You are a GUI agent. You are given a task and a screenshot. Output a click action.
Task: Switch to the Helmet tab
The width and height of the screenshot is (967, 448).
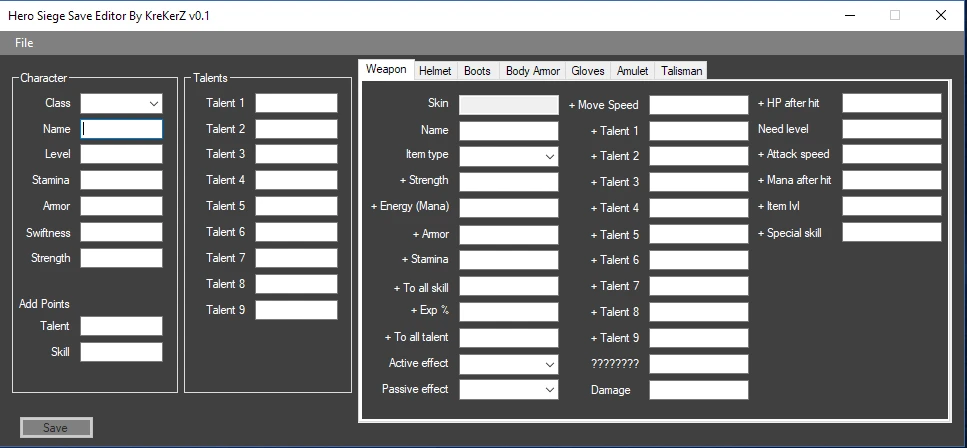(x=435, y=71)
